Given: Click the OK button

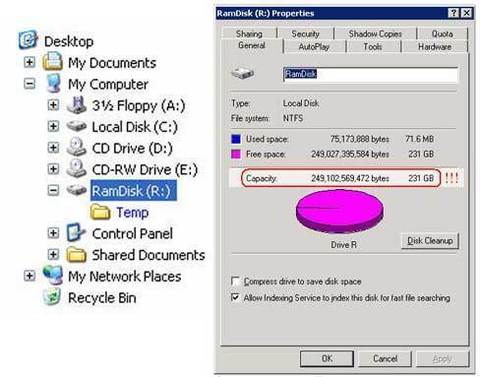Looking at the screenshot, I should tap(327, 359).
